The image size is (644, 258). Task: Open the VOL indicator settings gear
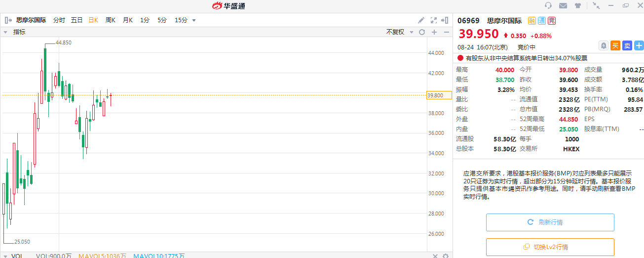pyautogui.click(x=446, y=256)
